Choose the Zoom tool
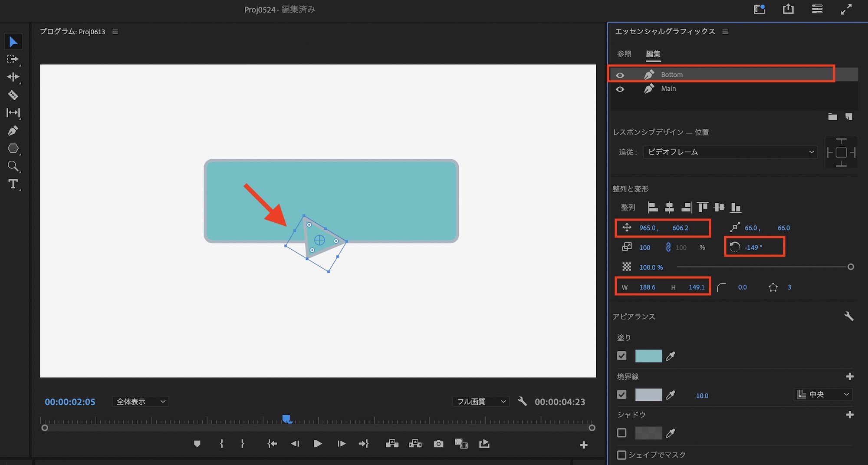This screenshot has width=868, height=465. point(13,166)
